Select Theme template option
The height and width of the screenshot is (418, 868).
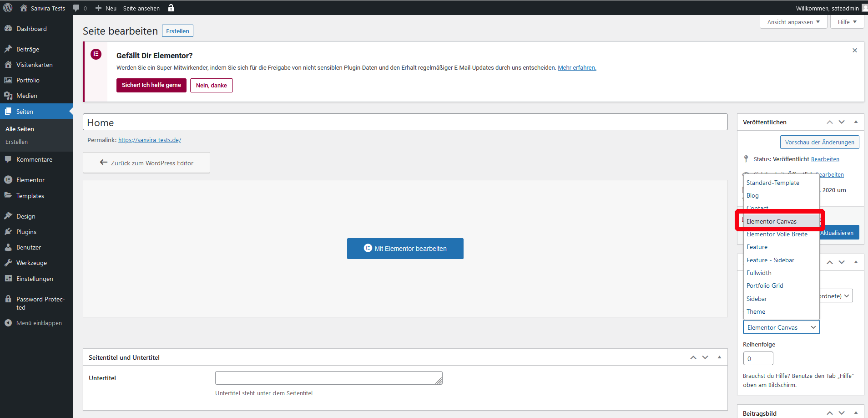tap(781, 311)
